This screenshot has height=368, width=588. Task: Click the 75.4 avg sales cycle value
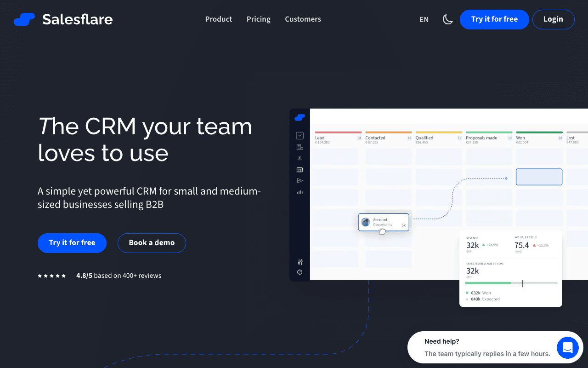(x=522, y=245)
